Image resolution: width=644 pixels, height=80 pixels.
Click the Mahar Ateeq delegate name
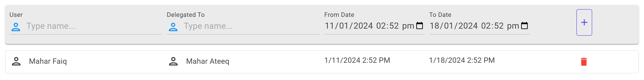[208, 61]
